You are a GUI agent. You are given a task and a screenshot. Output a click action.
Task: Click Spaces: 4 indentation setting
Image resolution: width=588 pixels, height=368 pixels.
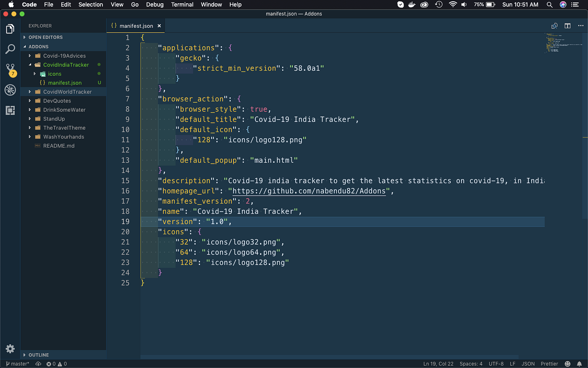(x=471, y=364)
